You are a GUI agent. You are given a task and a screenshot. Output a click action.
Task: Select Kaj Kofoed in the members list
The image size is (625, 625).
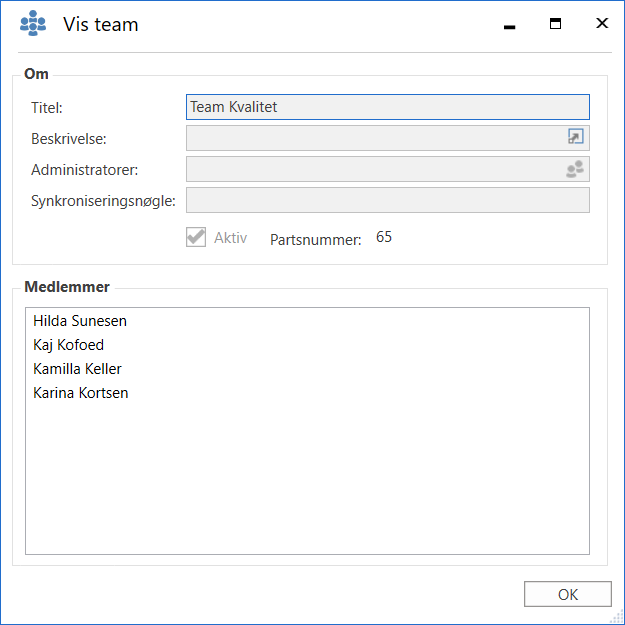[x=69, y=345]
